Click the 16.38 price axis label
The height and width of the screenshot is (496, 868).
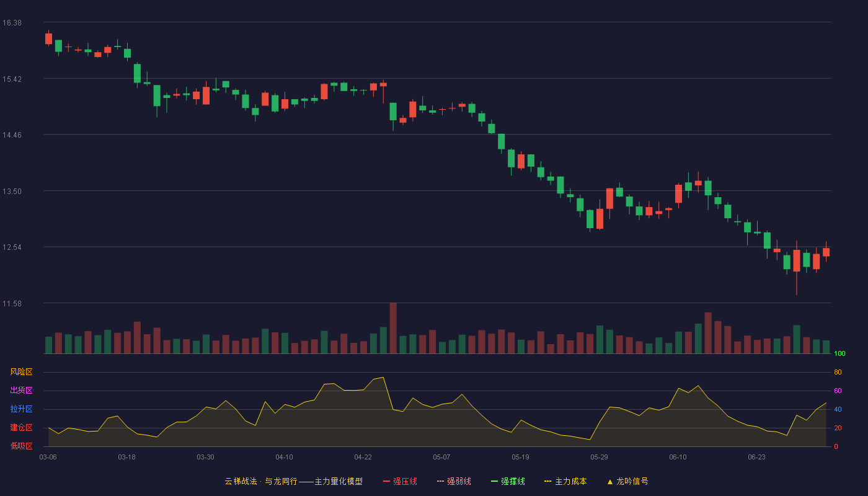pos(12,23)
